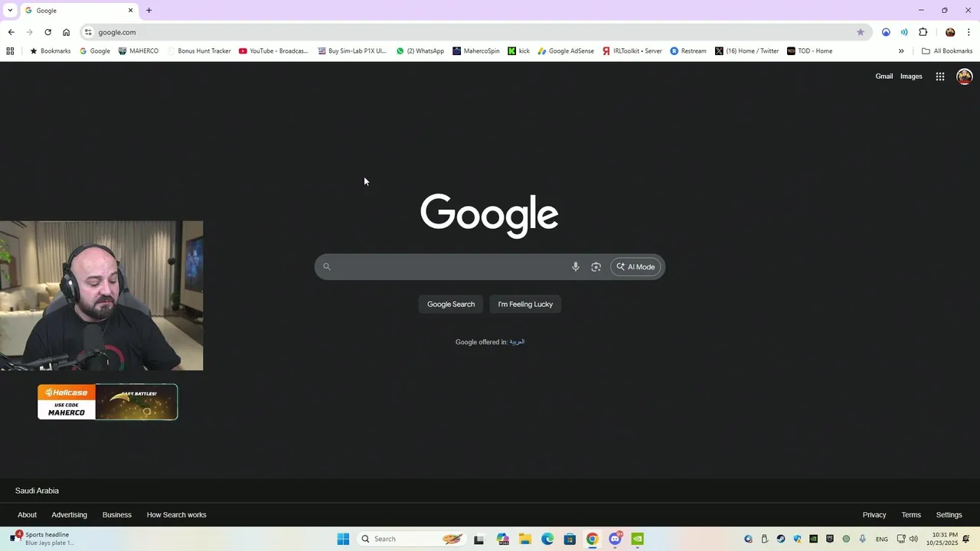Close the Google tab
This screenshot has height=551, width=980.
(x=130, y=11)
